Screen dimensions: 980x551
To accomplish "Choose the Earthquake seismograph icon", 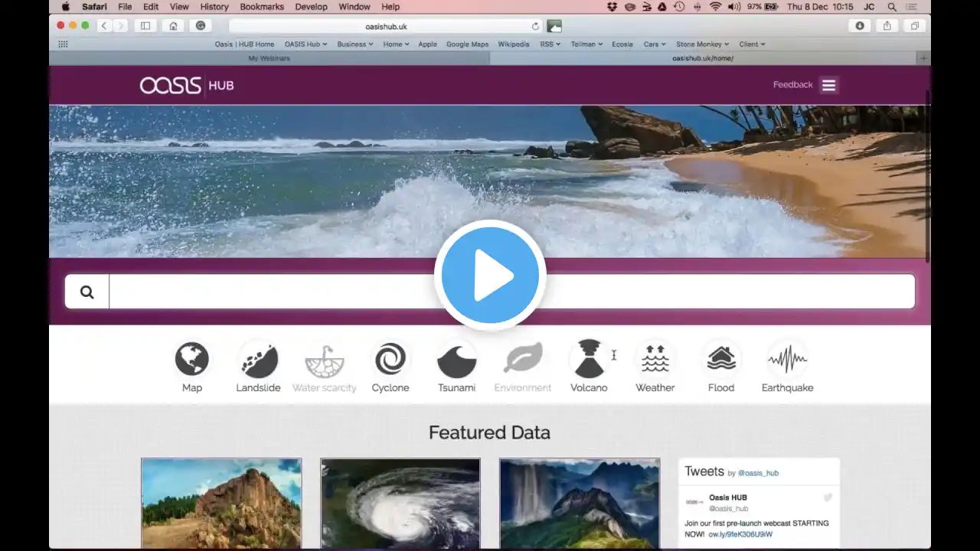I will tap(787, 359).
